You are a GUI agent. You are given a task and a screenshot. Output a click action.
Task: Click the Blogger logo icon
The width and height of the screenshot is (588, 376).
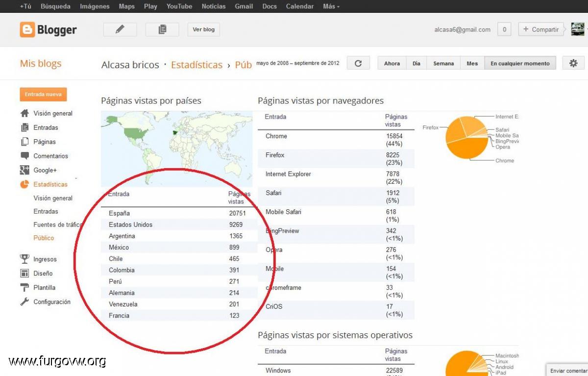27,29
